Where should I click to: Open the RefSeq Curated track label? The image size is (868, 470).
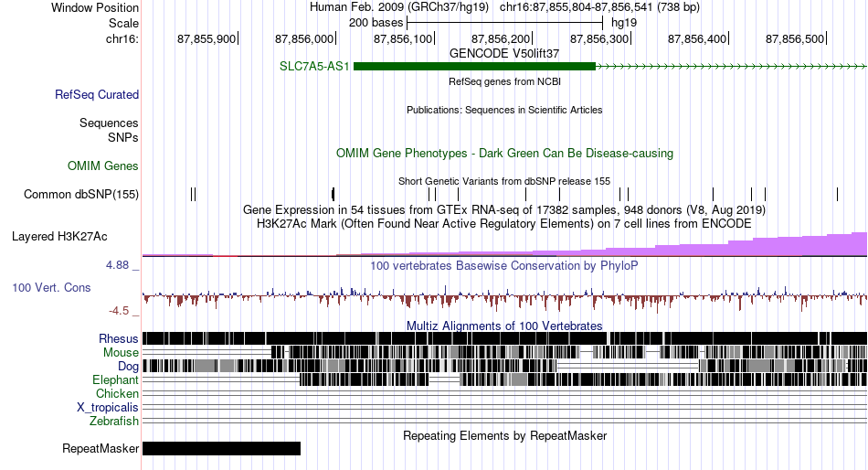[x=97, y=95]
